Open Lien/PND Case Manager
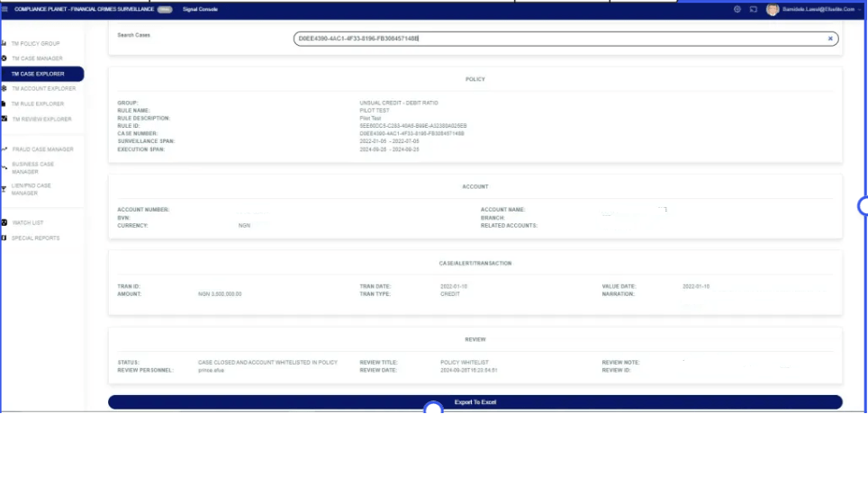Viewport: 868px width, 486px height. click(x=32, y=189)
